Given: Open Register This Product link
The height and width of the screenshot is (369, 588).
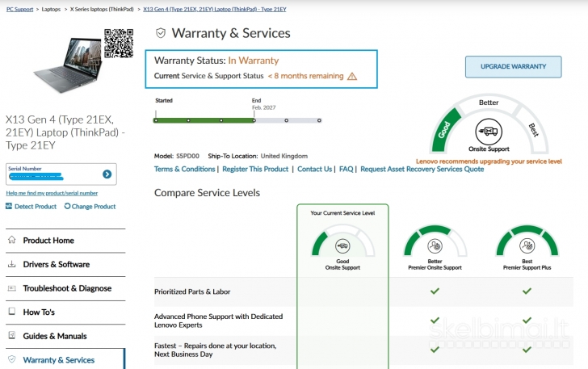Looking at the screenshot, I should [255, 169].
